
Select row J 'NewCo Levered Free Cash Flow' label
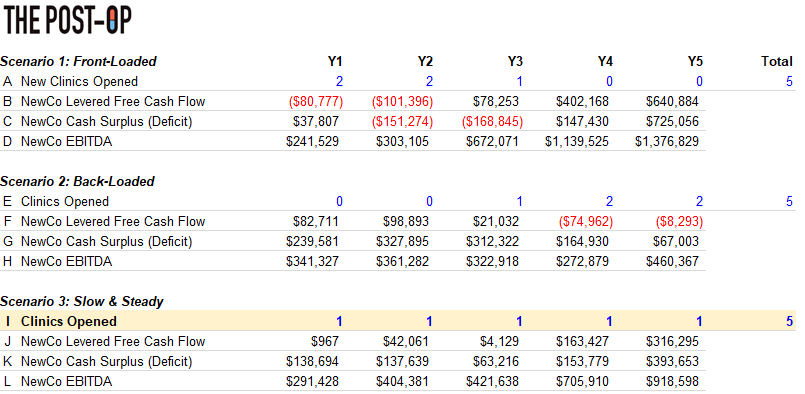tap(113, 342)
